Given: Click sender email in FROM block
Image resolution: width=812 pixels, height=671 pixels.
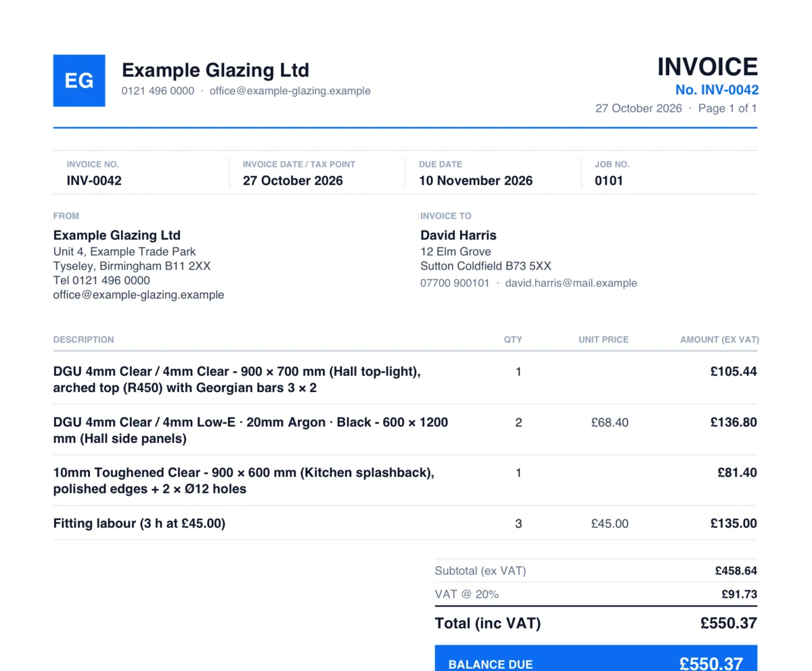Looking at the screenshot, I should 139,295.
